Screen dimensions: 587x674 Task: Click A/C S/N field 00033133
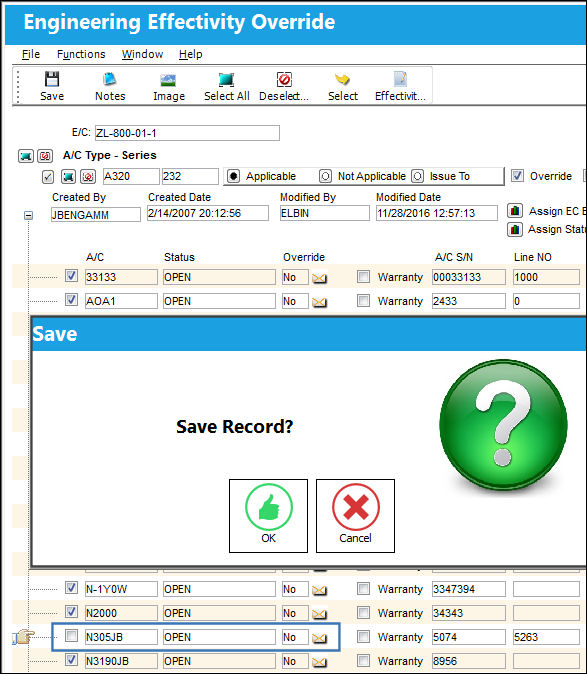469,277
